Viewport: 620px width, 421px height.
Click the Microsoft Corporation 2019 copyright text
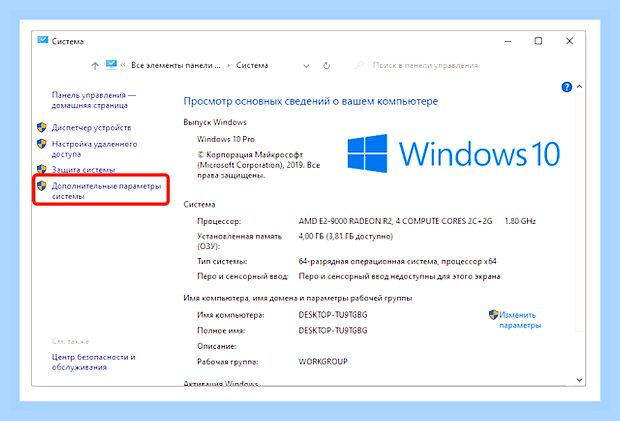point(259,165)
